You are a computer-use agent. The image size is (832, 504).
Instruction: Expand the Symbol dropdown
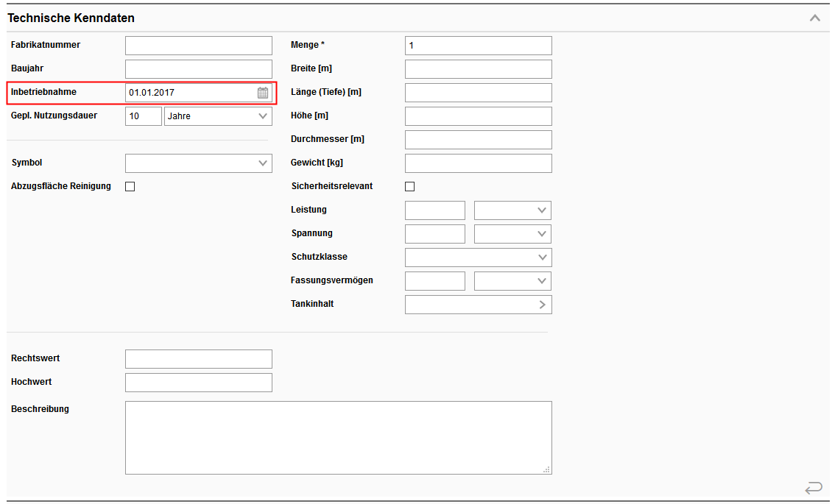(199, 163)
